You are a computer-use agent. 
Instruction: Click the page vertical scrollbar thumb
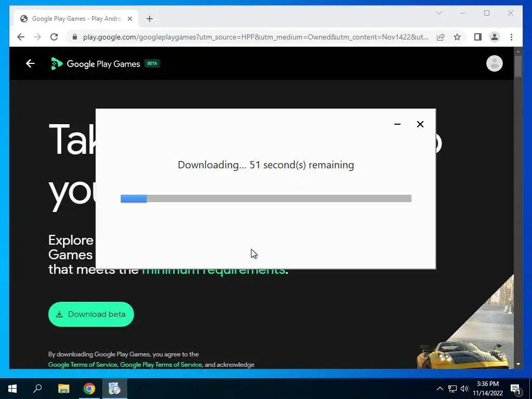pos(518,66)
